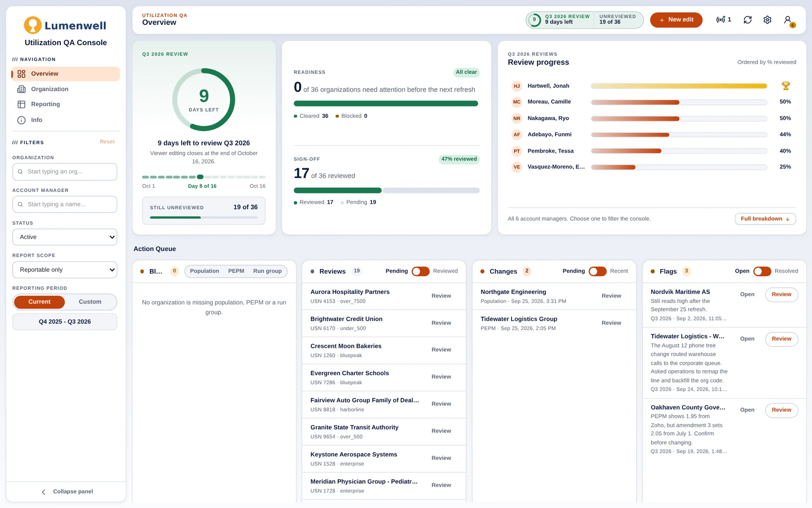This screenshot has width=812, height=508.
Task: Click Review button for Nordvik Maritime AS
Action: [x=781, y=294]
